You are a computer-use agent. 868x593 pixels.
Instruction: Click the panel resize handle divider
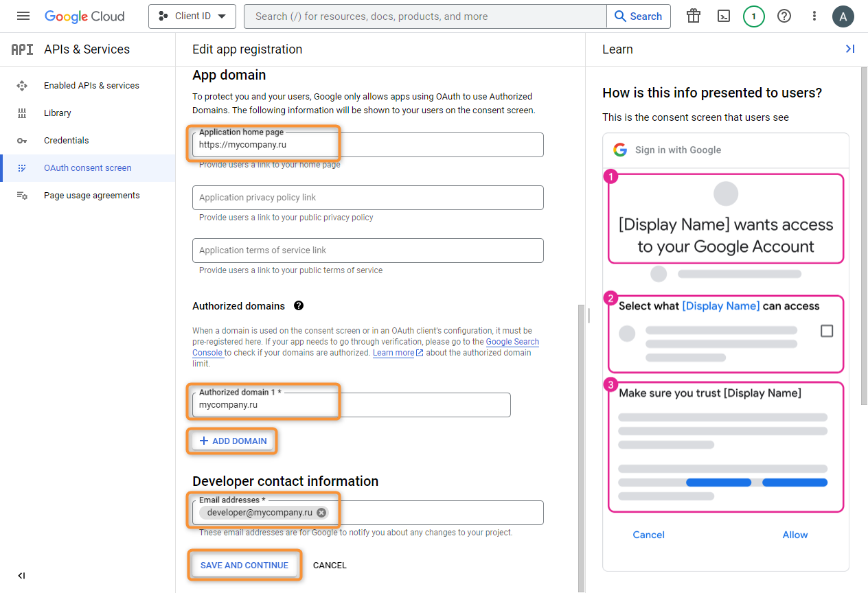[588, 316]
